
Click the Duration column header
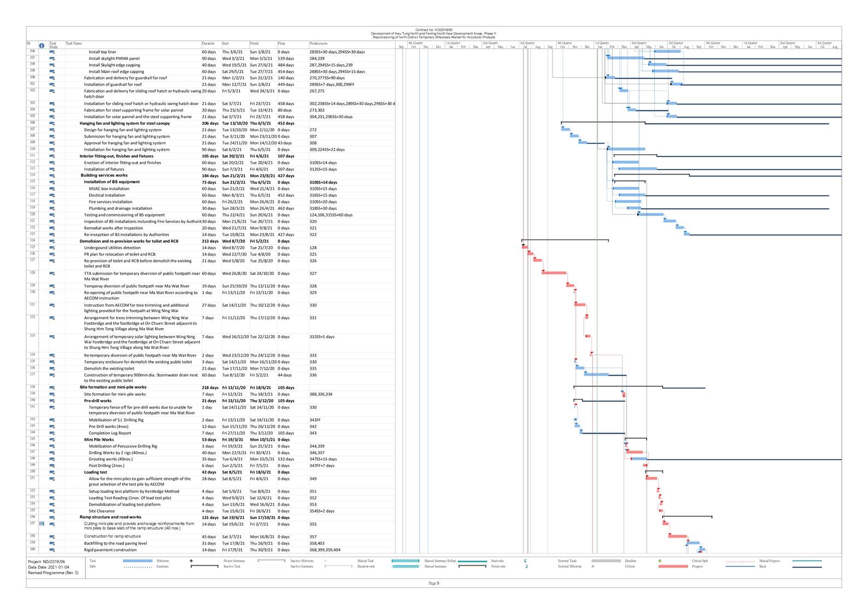[208, 43]
